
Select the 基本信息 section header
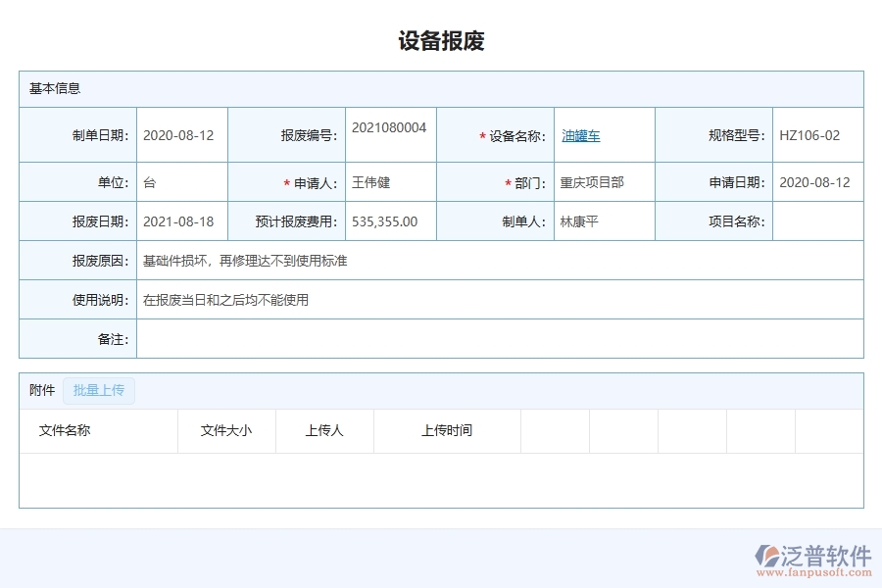pyautogui.click(x=54, y=88)
